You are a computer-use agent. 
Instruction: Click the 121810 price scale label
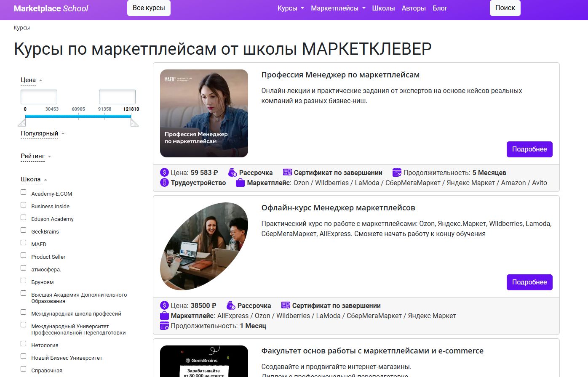pyautogui.click(x=131, y=109)
